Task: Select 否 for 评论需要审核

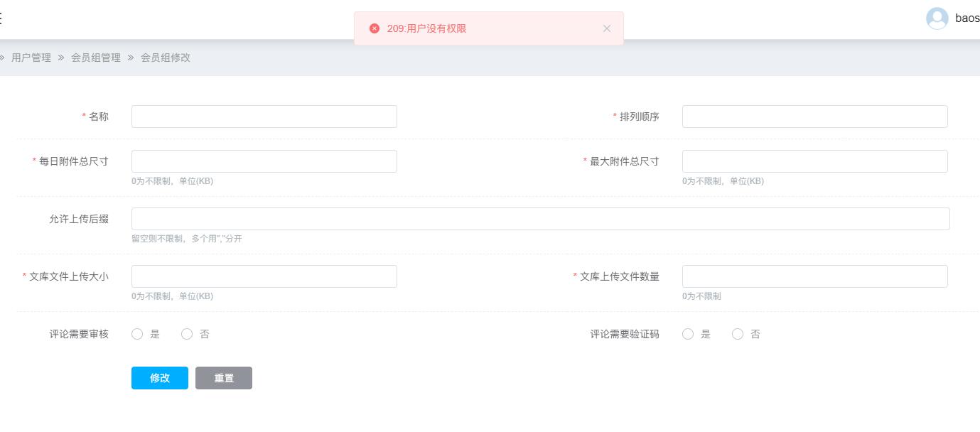Action: coord(187,334)
